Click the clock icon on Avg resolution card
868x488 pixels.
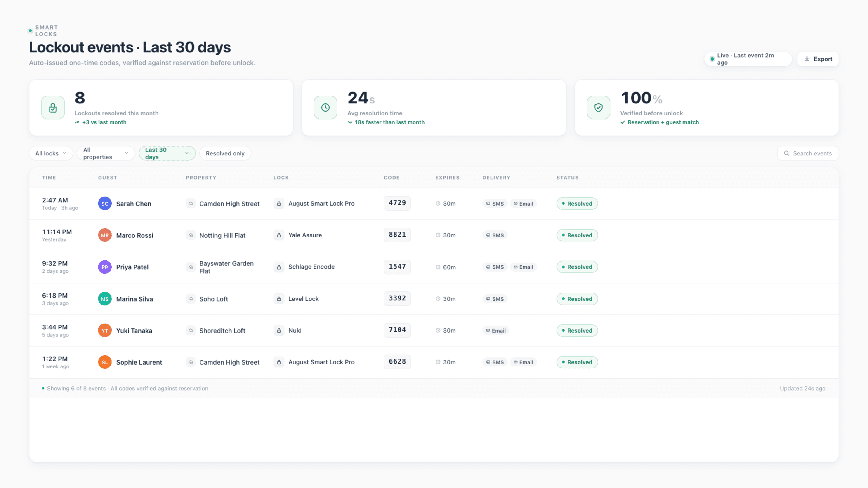[x=325, y=108]
